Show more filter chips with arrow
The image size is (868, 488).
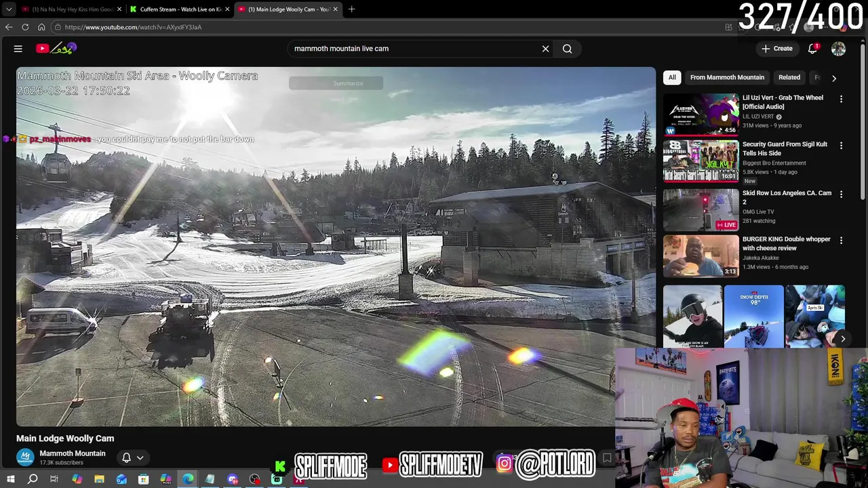pyautogui.click(x=834, y=78)
